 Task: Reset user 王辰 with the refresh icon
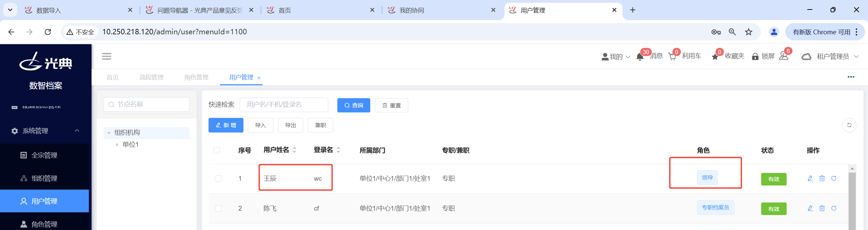click(x=834, y=178)
